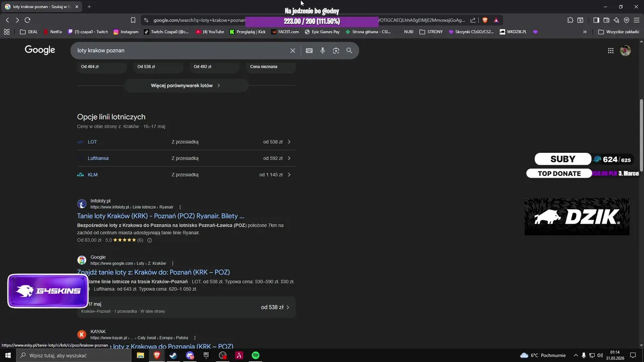Viewport: 644px width, 362px height.
Task: Open the bookmarks apps grid icon
Action: click(7, 32)
